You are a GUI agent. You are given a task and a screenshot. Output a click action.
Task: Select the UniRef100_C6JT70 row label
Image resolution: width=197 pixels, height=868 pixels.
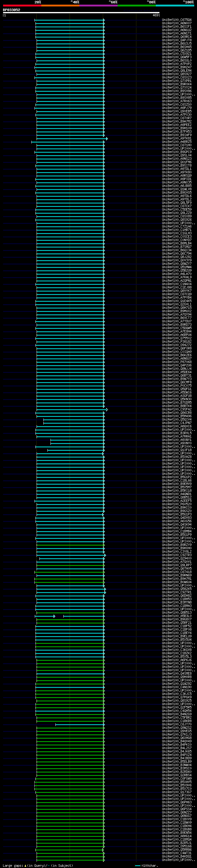pos(177,725)
